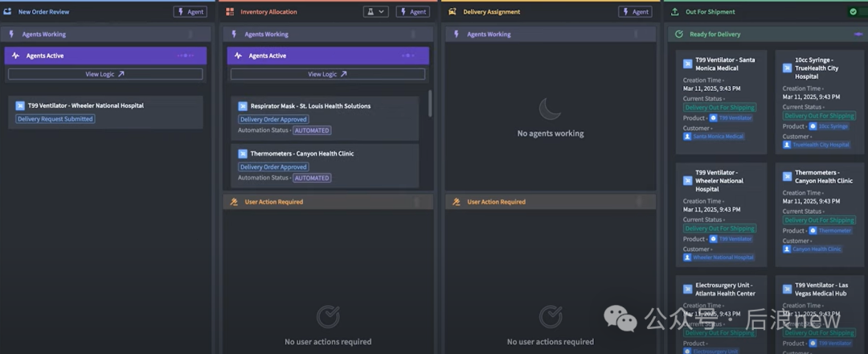
Task: Toggle the Agent button in Delivery Assignment
Action: (635, 12)
